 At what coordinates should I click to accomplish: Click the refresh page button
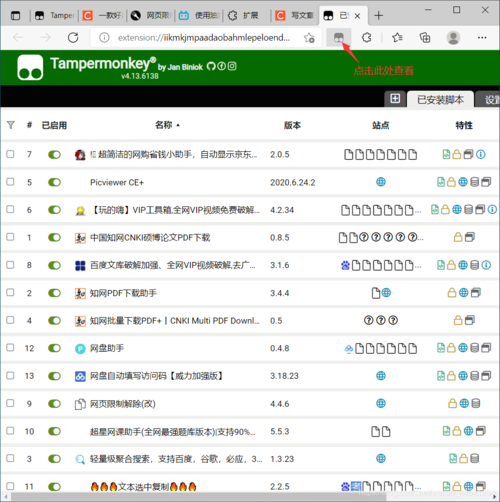pyautogui.click(x=73, y=37)
